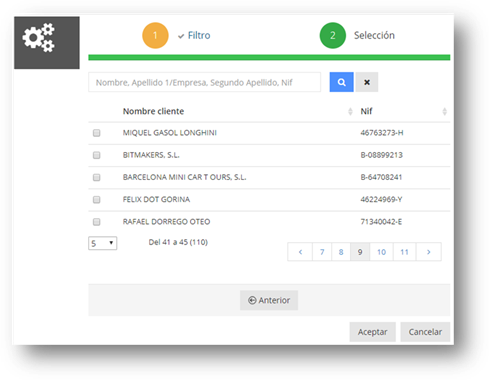Click the orange step 1 circle
Image resolution: width=489 pixels, height=380 pixels.
(x=155, y=35)
